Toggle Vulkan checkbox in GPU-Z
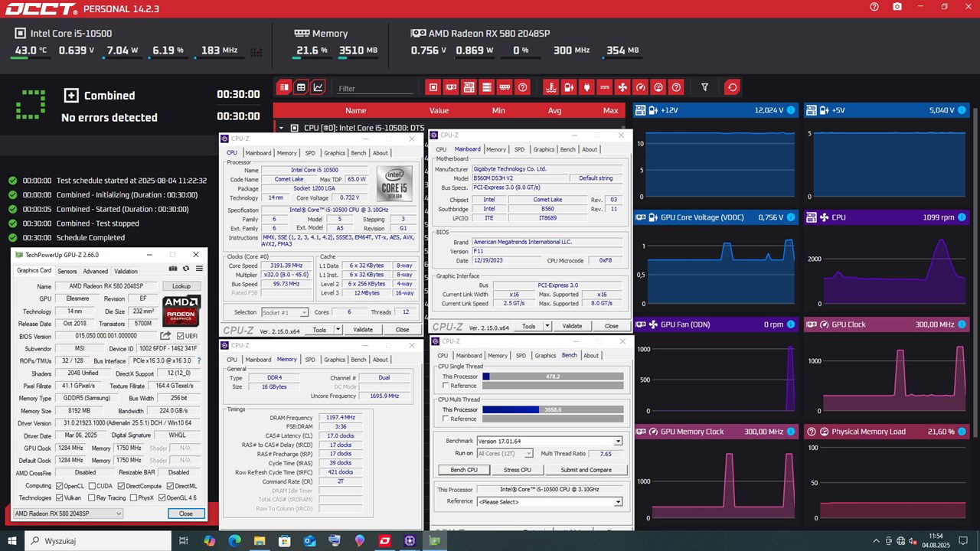 coord(59,498)
